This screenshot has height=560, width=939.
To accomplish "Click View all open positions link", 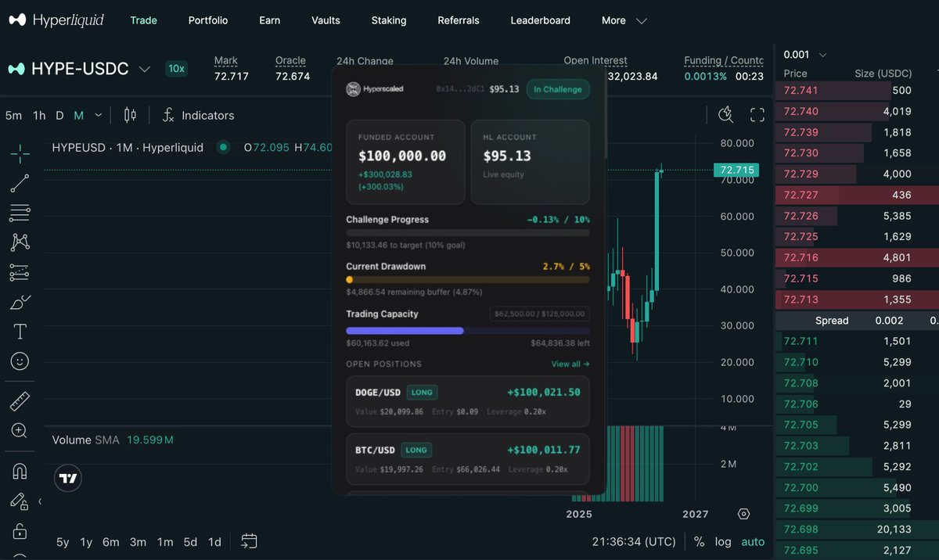I will tap(570, 364).
